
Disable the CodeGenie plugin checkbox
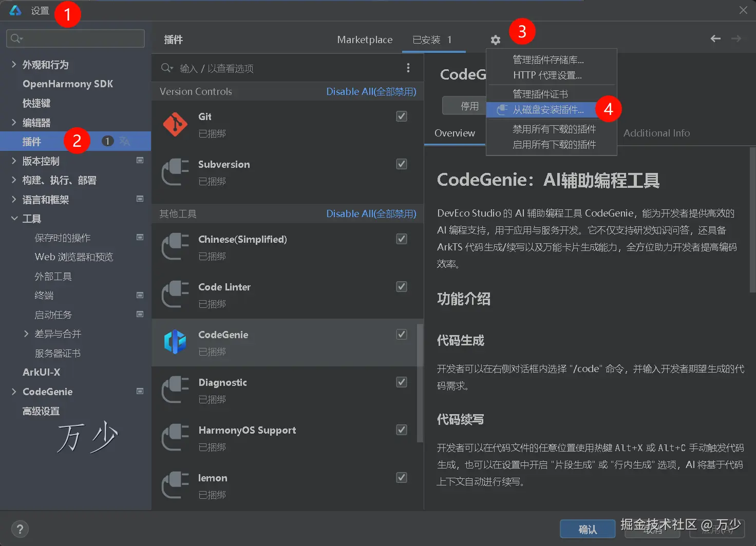pyautogui.click(x=402, y=335)
